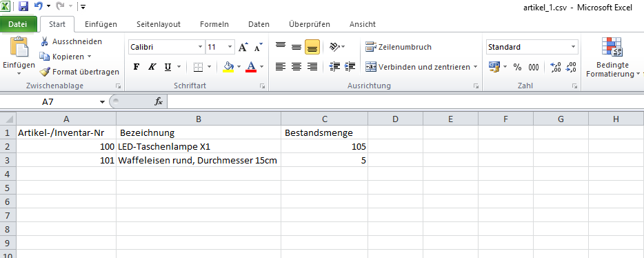Viewport: 644px width, 258px height.
Task: Toggle the highlighted bottom align button
Action: (312, 47)
